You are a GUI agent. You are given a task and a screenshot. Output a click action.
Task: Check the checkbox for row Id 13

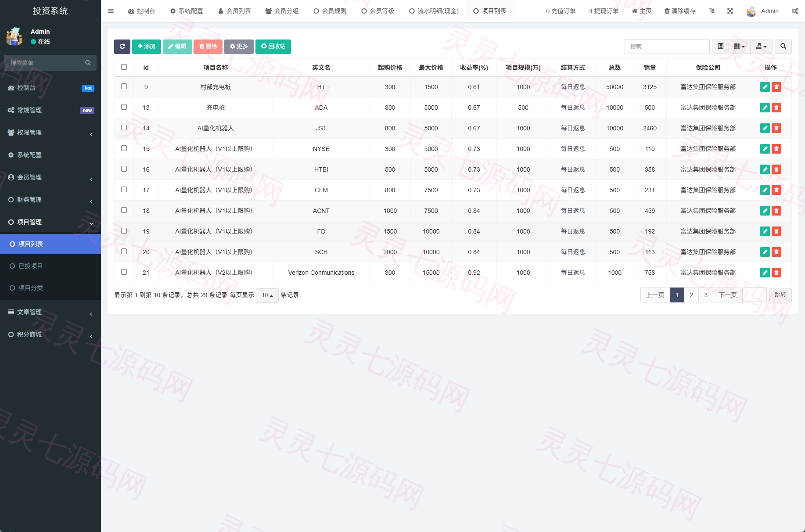point(124,107)
